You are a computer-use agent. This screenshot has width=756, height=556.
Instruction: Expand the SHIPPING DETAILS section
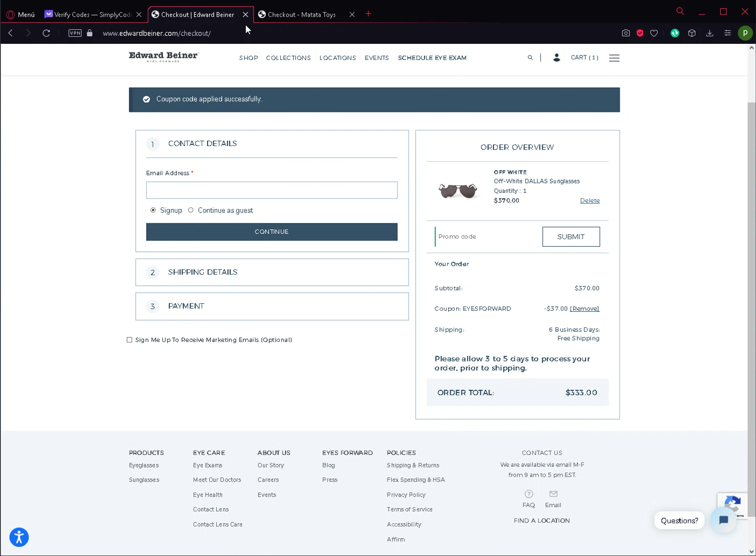(x=272, y=272)
